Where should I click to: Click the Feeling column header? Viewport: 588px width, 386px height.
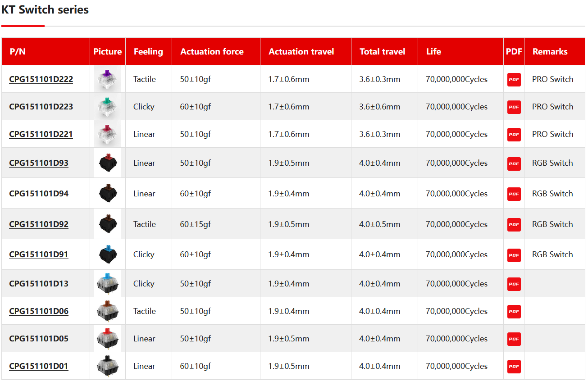point(148,52)
